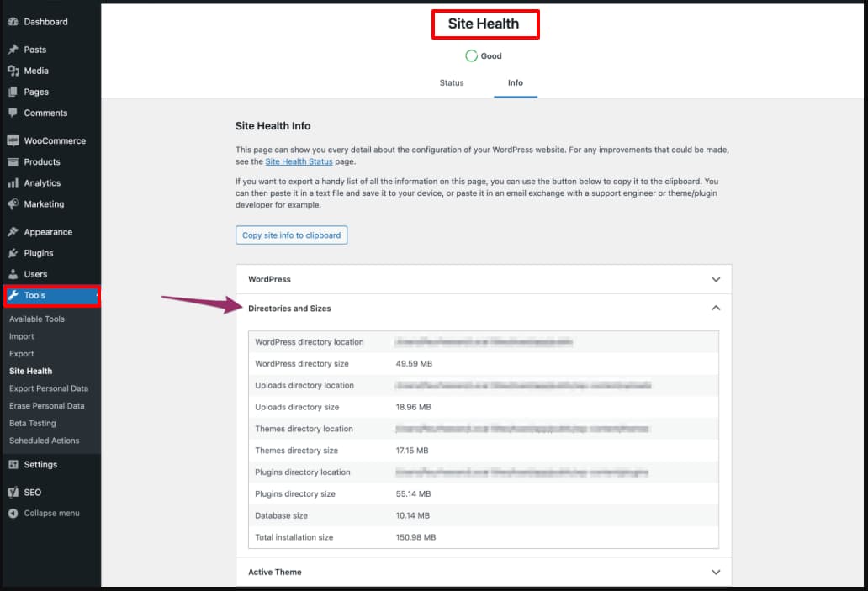
Task: Click the Yoast SEO icon
Action: click(x=13, y=493)
